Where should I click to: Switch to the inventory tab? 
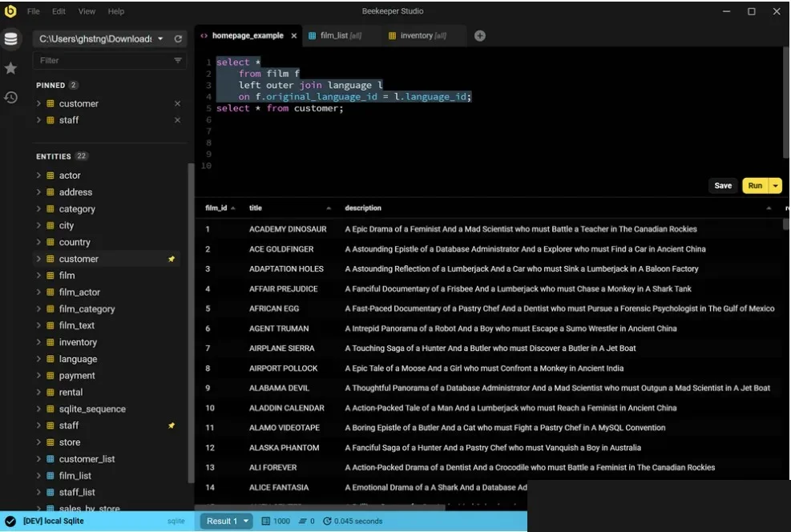(422, 36)
